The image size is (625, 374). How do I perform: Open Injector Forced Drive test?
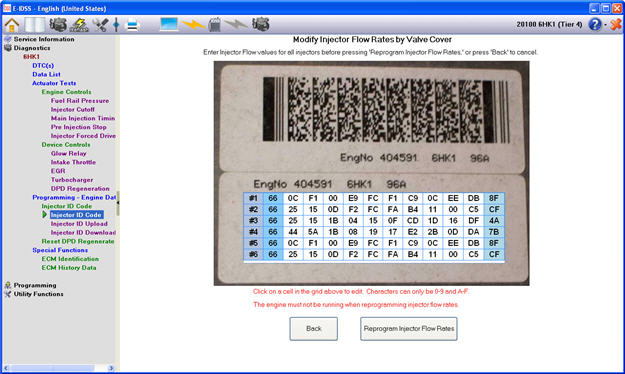pyautogui.click(x=83, y=136)
